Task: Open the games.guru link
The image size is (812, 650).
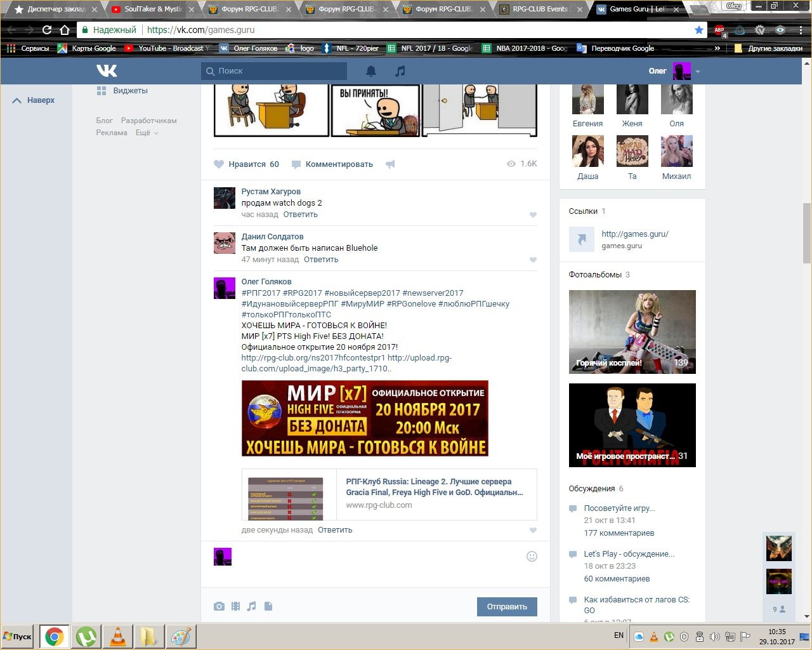Action: [x=634, y=234]
